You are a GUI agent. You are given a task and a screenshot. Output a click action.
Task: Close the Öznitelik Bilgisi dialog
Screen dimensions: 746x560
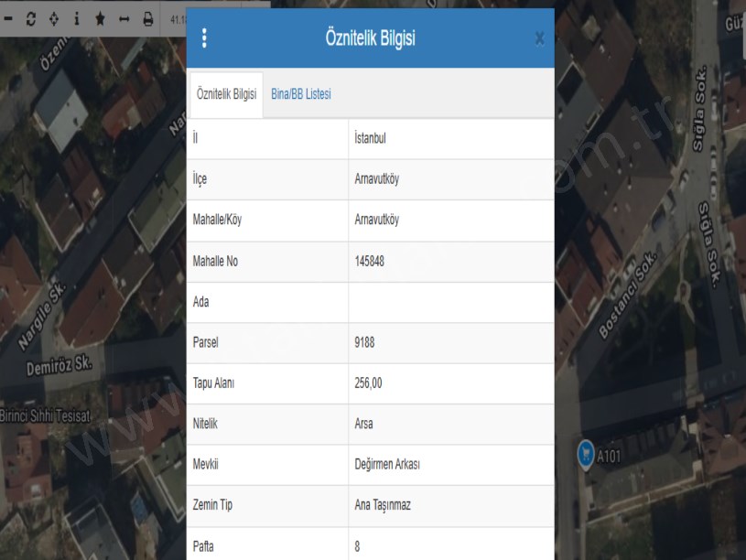[539, 38]
